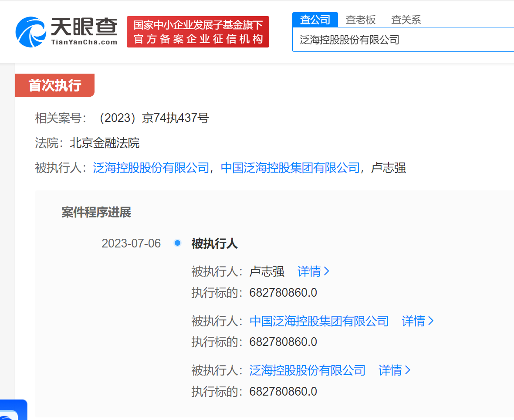The height and width of the screenshot is (420, 514).
Task: Switch to the 查关系 tab
Action: click(x=406, y=20)
